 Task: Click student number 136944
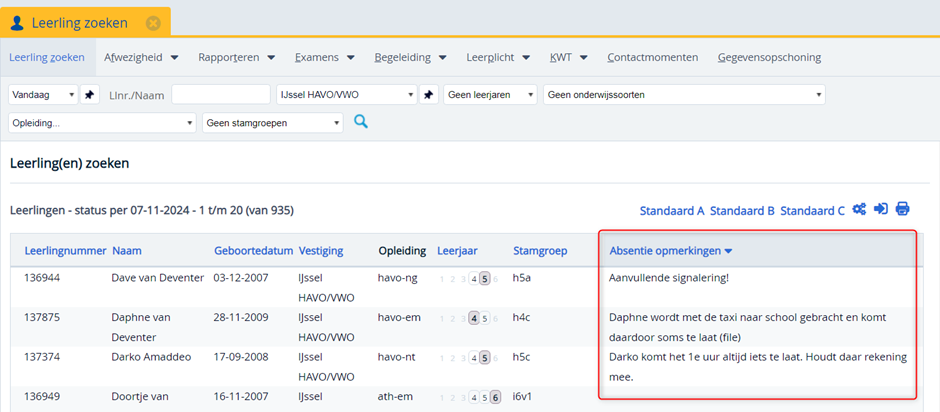tap(42, 278)
